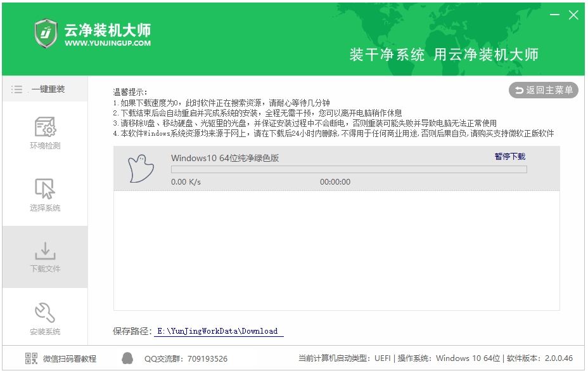The image size is (588, 373).
Task: Click the ghost icon for Windows10 download
Action: pyautogui.click(x=141, y=169)
